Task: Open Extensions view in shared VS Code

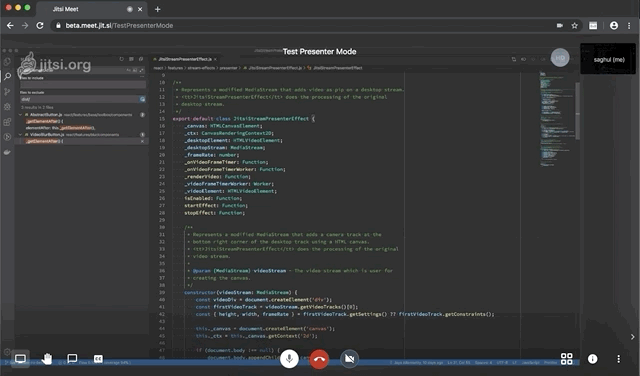Action: tap(7, 122)
